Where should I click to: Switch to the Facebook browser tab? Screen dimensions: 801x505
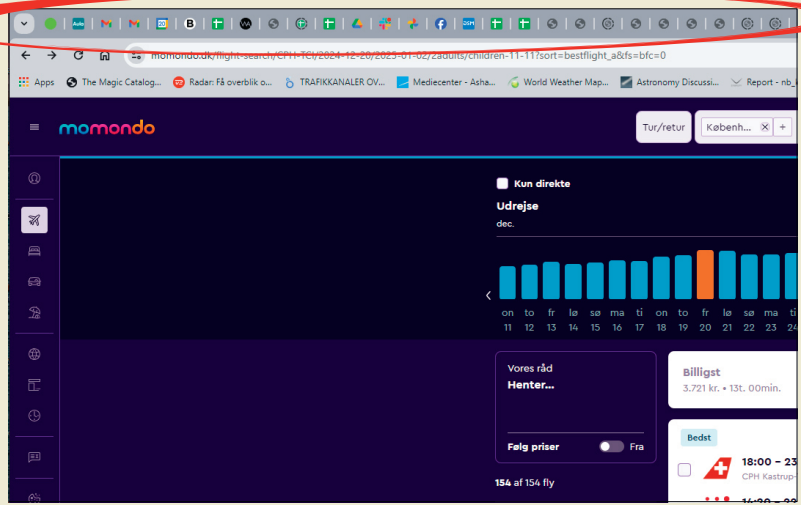(x=440, y=23)
